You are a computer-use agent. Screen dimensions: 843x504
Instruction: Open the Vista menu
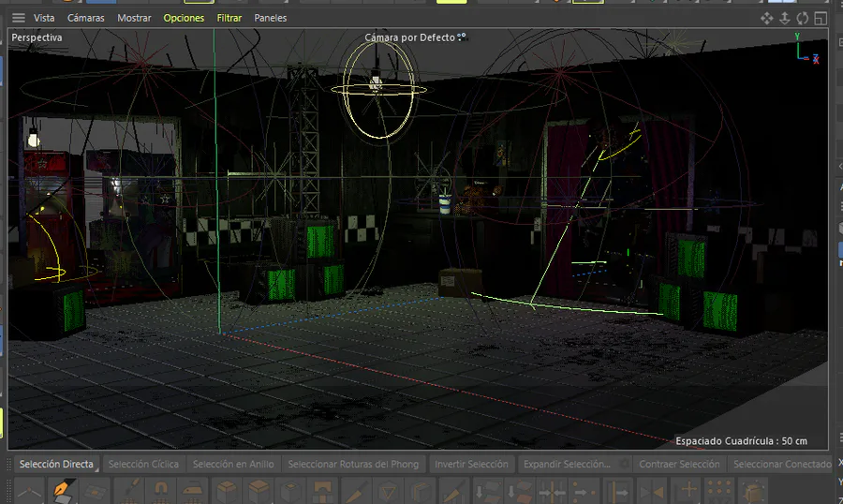(x=44, y=18)
